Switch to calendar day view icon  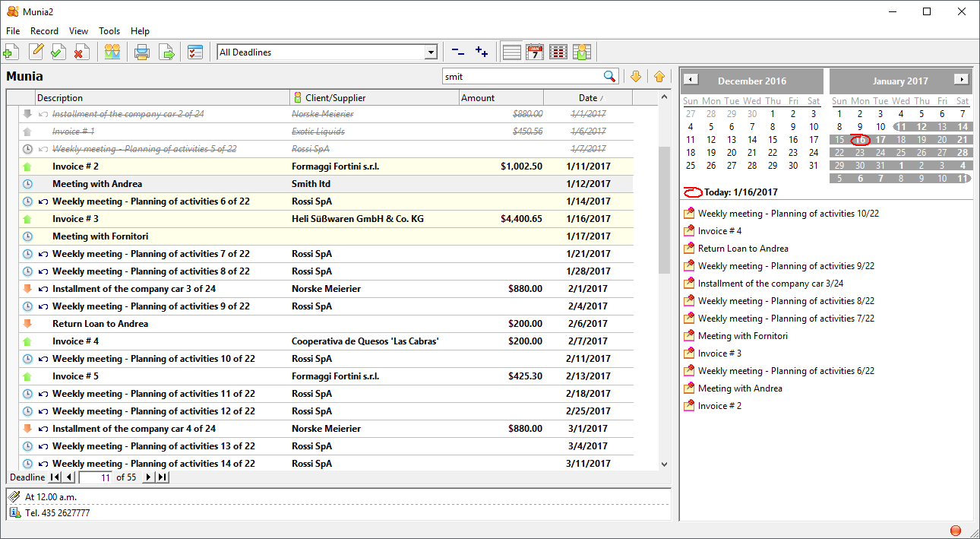tap(535, 52)
